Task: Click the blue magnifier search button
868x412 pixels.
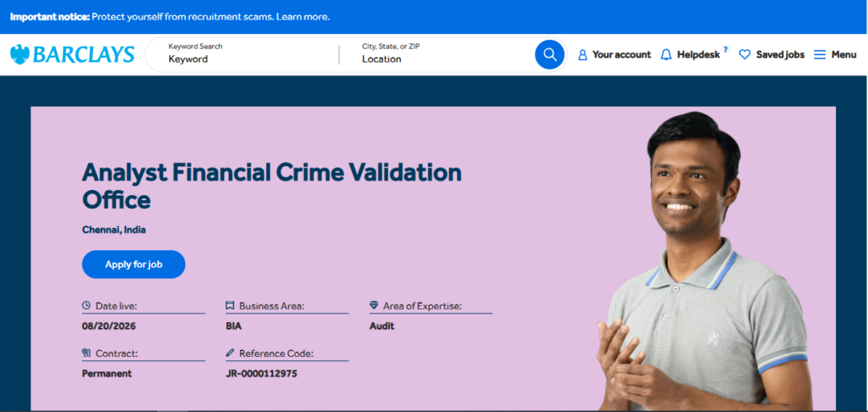Action: [x=549, y=54]
